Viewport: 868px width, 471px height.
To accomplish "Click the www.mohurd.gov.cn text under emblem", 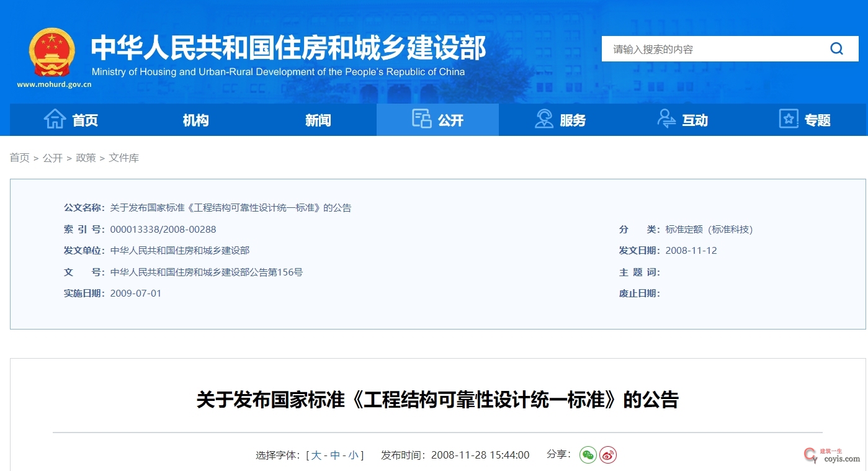I will point(54,84).
